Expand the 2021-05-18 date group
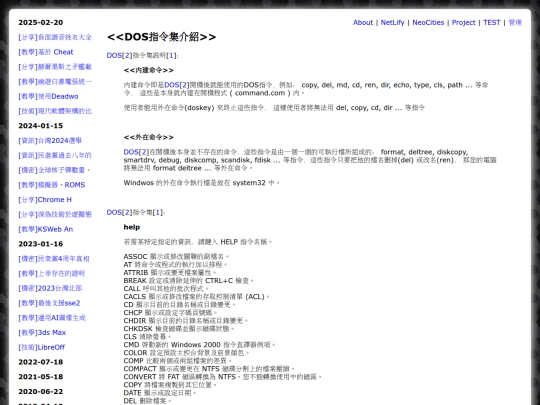 (x=41, y=377)
